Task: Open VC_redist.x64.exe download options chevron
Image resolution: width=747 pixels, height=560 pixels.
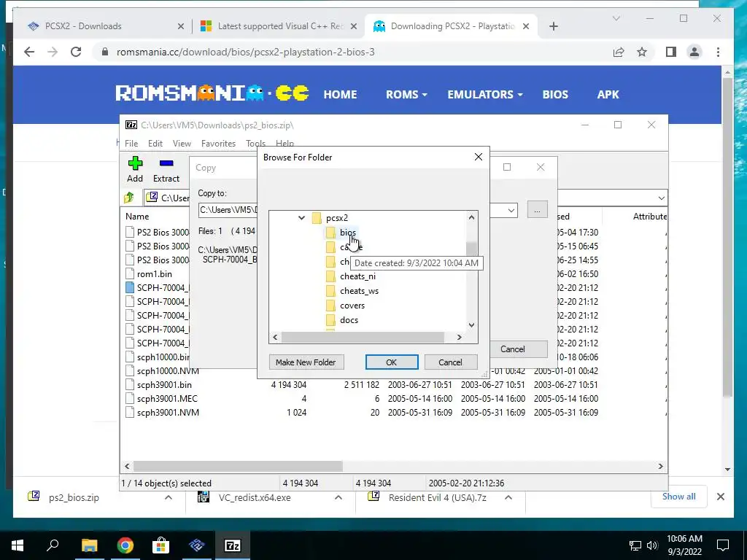Action: point(338,497)
